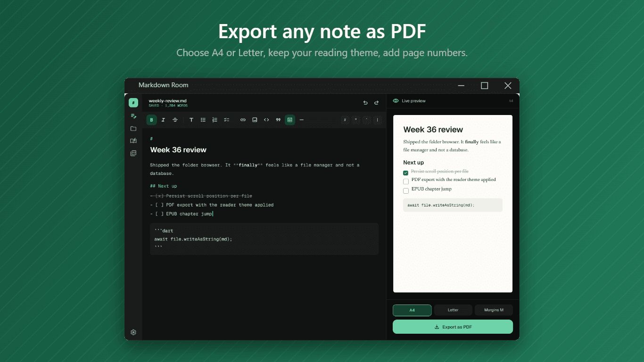644x362 pixels.
Task: Select the Letter page size
Action: (453, 310)
